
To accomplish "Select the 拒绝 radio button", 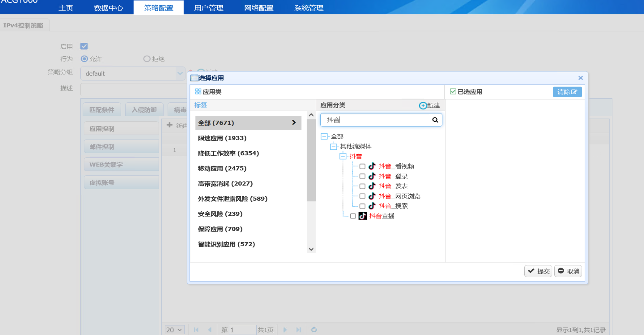I will click(x=147, y=59).
